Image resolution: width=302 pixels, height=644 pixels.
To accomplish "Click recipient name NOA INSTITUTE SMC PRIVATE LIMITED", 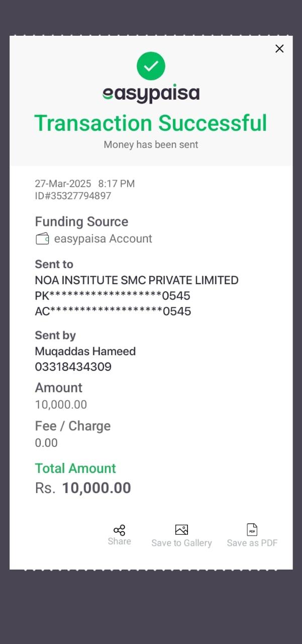I will [x=136, y=280].
